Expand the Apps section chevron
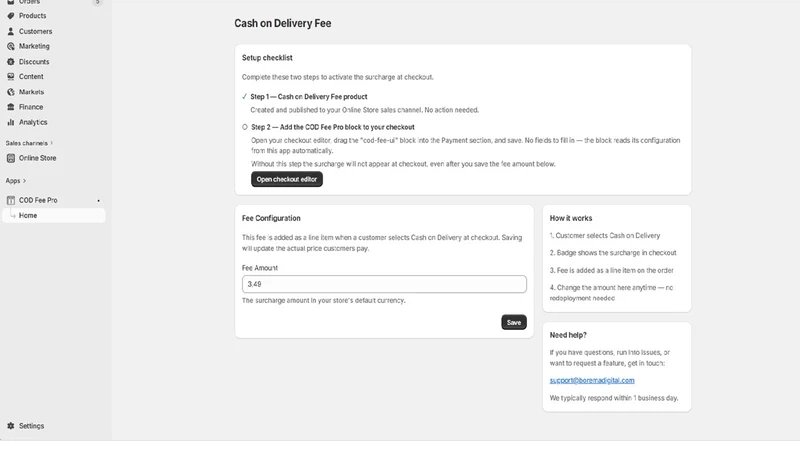800x450 pixels. click(24, 181)
